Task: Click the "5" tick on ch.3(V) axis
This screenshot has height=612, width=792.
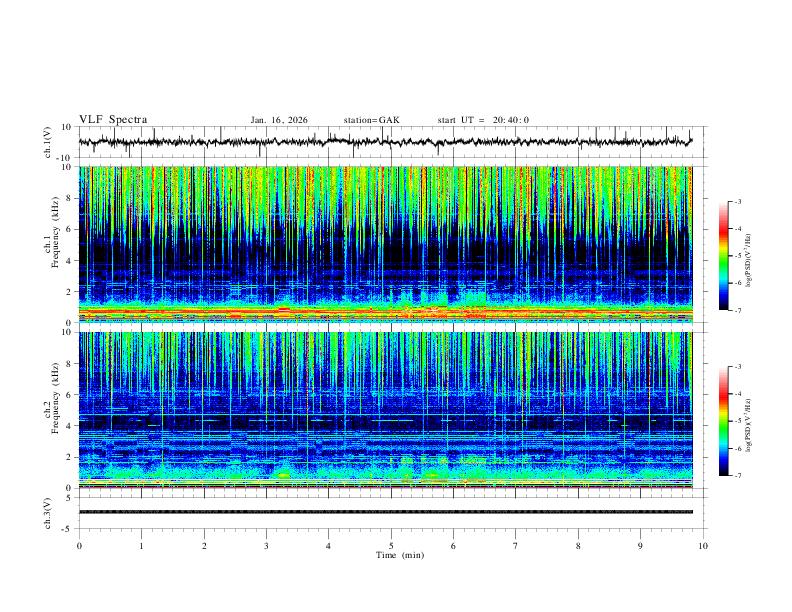Action: (x=70, y=498)
